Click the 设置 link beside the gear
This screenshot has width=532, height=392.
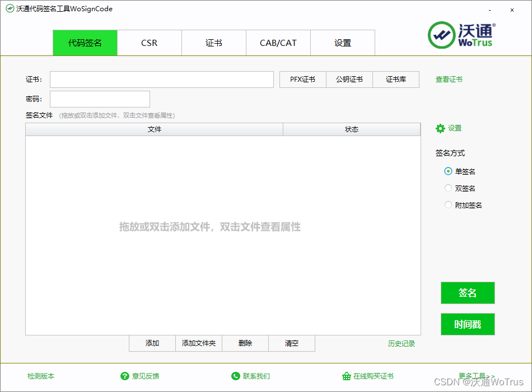(x=455, y=128)
